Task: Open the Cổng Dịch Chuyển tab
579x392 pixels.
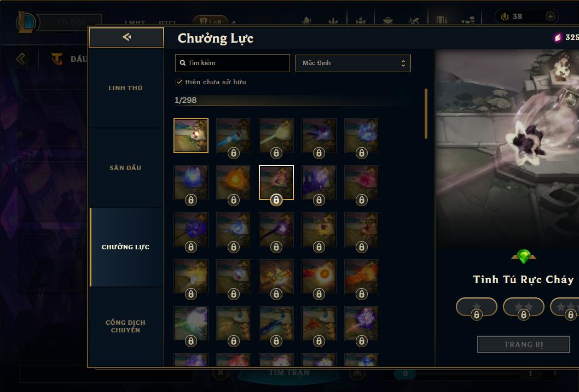Action: pos(125,326)
